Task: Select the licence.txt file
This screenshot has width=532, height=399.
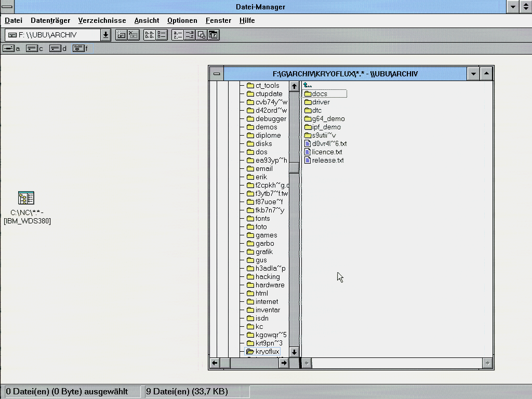Action: click(x=323, y=152)
